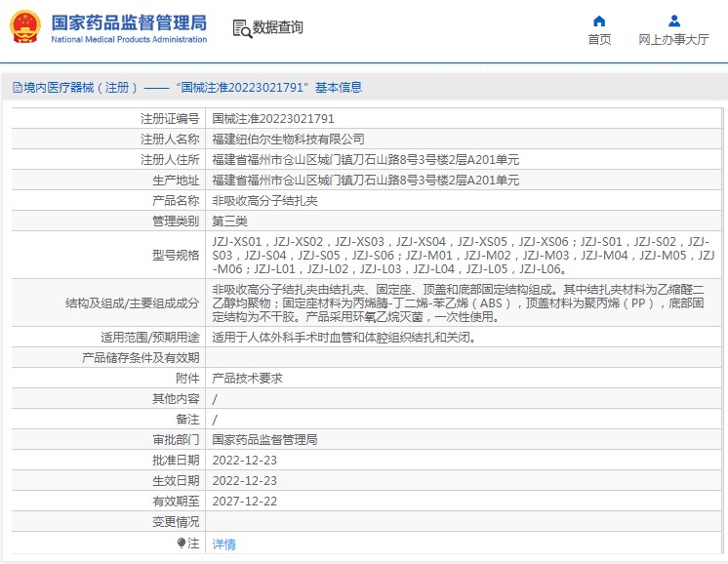Click 产品储存条件及有效期 row label
This screenshot has height=564, width=728.
[141, 358]
